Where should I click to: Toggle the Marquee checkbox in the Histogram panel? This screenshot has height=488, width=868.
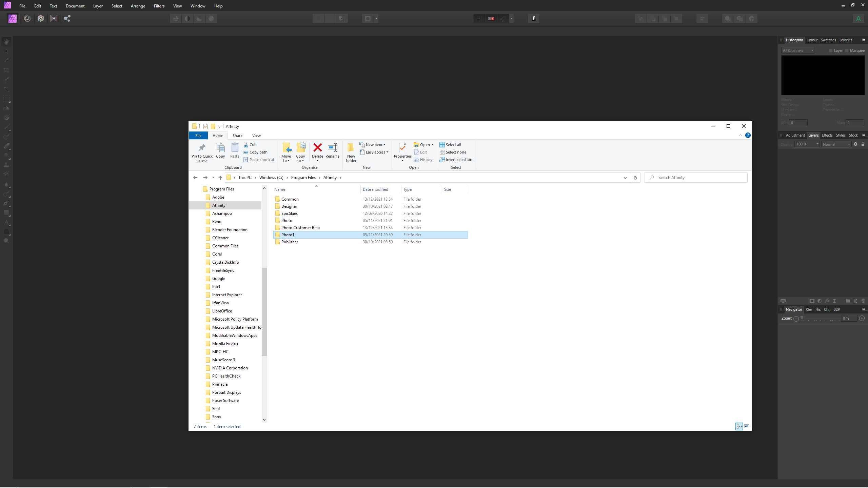pyautogui.click(x=847, y=50)
